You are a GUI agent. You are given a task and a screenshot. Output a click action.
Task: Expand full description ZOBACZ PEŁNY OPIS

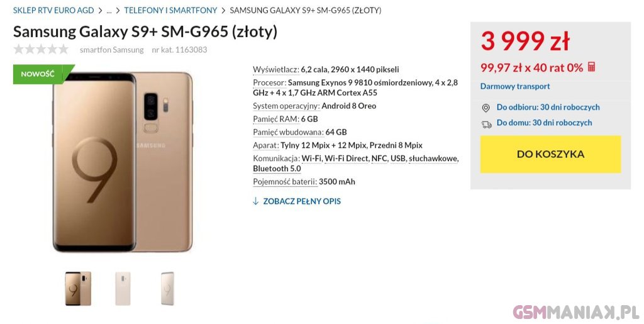point(302,201)
